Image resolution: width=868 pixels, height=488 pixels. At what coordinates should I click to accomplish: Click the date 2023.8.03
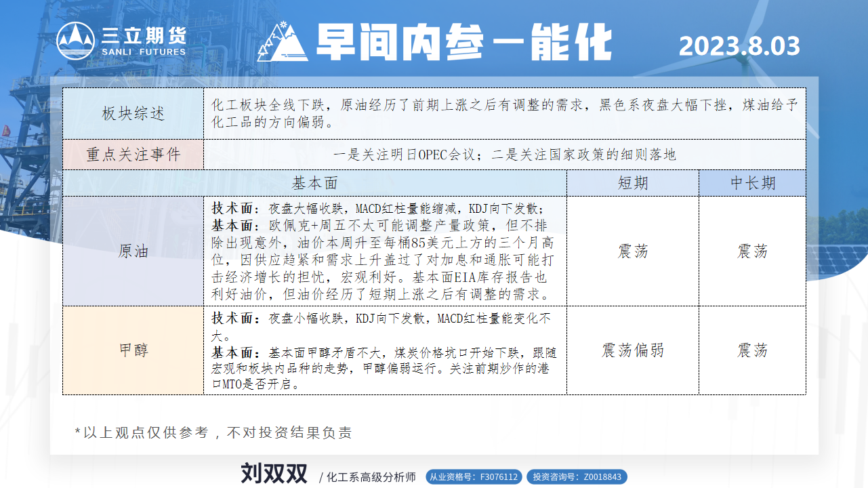tap(739, 46)
